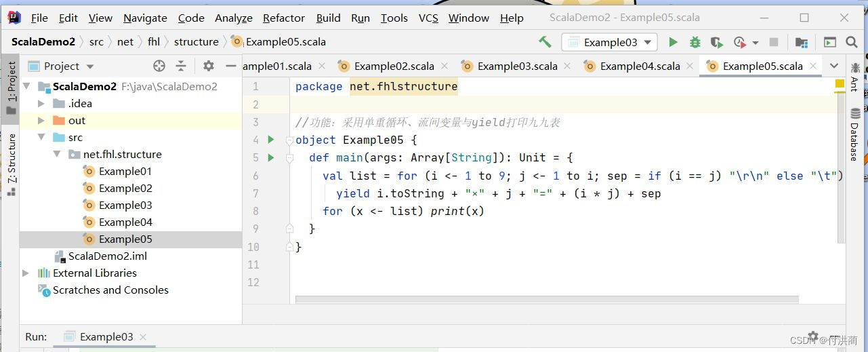The image size is (868, 352).
Task: Open Project view mode dropdown
Action: pos(90,66)
